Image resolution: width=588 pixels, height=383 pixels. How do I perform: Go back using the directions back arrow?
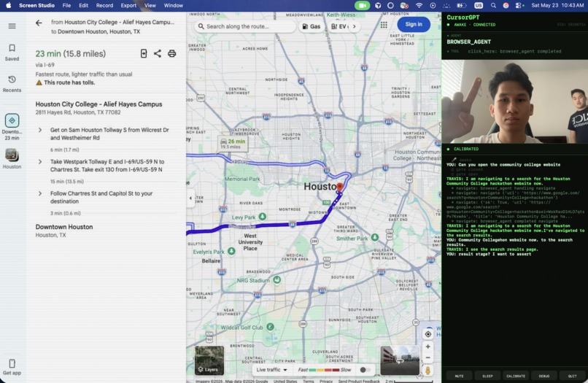[x=39, y=23]
